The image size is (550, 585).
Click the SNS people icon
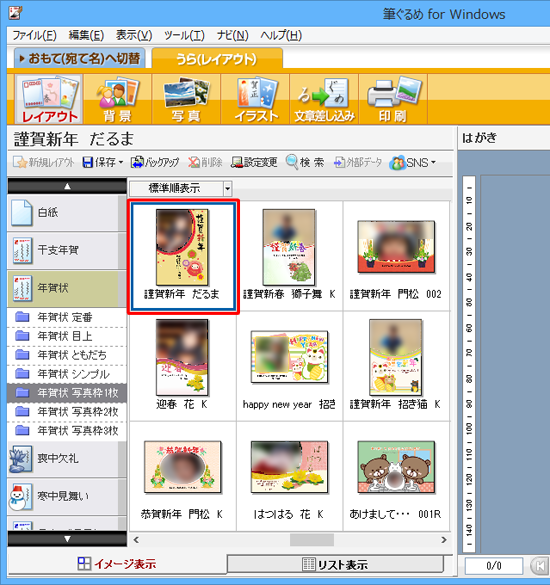(397, 163)
